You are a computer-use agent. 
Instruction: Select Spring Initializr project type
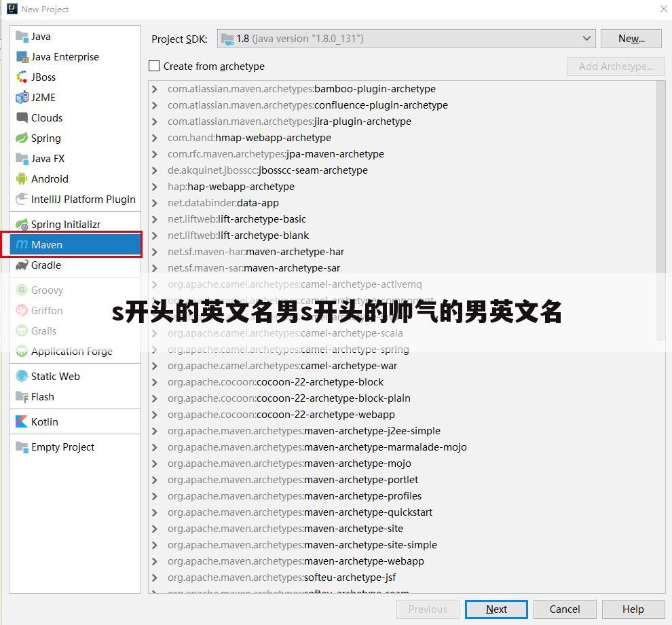[x=75, y=224]
